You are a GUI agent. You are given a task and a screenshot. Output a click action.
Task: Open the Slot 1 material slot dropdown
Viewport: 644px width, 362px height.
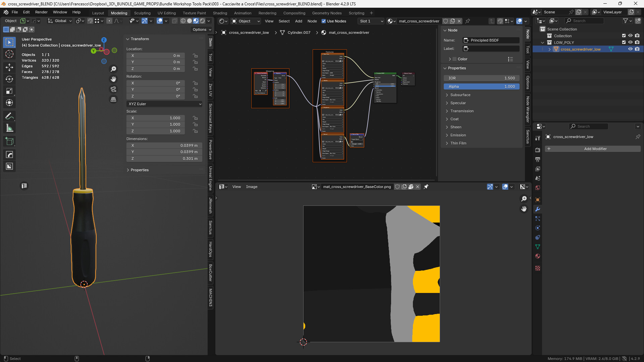pos(371,21)
